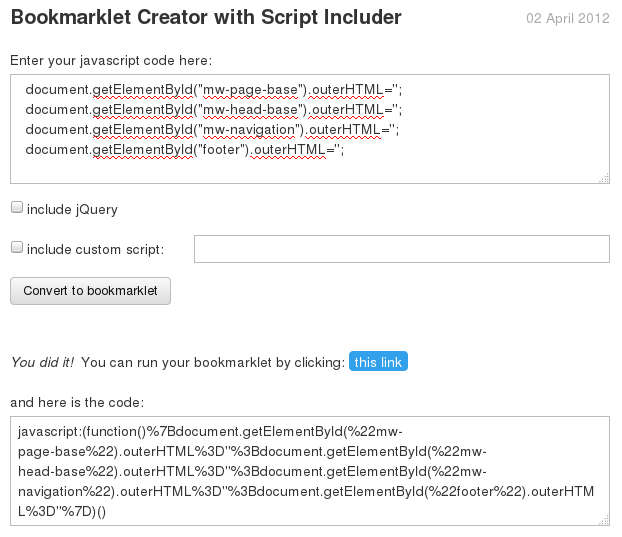Check the include jQuery checkbox
The image size is (622, 537).
(17, 207)
